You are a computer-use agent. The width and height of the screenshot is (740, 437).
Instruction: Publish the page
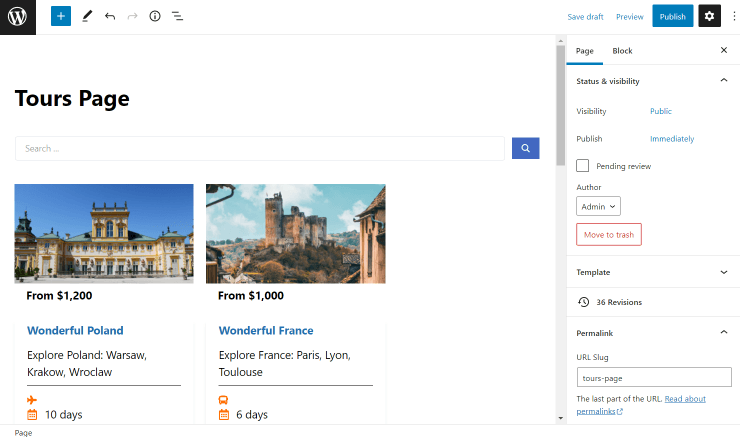(673, 16)
